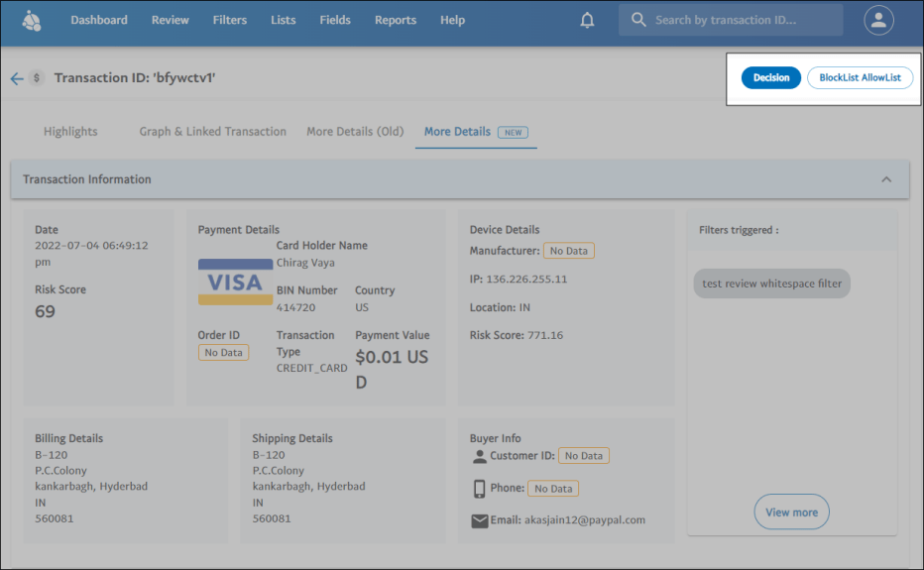Image resolution: width=924 pixels, height=570 pixels.
Task: Click the BlockList AllowList button
Action: click(860, 78)
